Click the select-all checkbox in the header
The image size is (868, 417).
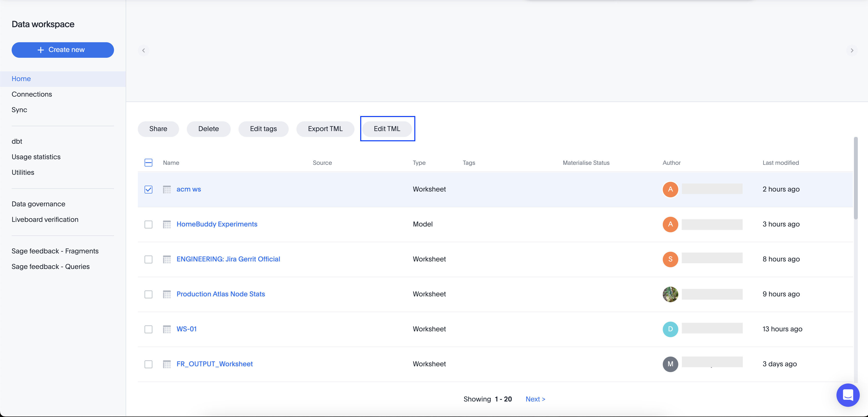coord(148,162)
